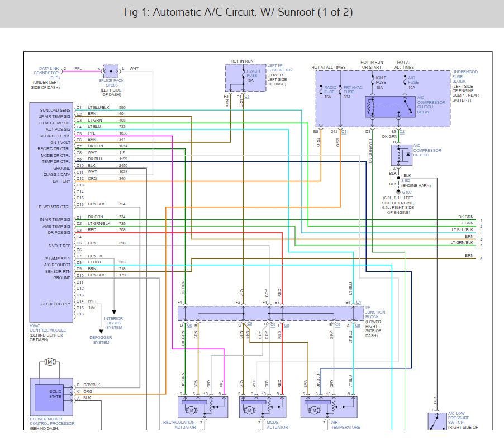Click the arrow above Defogger System
Viewport: 504px width, 446px height.
point(101,331)
